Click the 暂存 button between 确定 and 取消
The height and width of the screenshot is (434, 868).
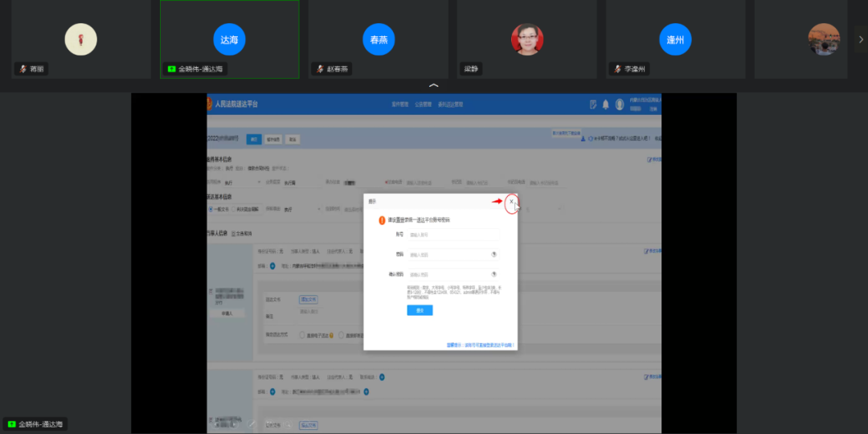point(273,140)
